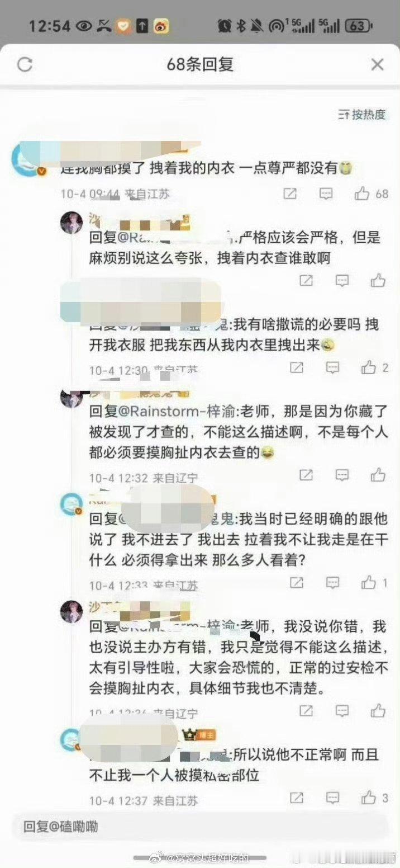Share the 10-4 12:37 reply from 江苏

(297, 798)
